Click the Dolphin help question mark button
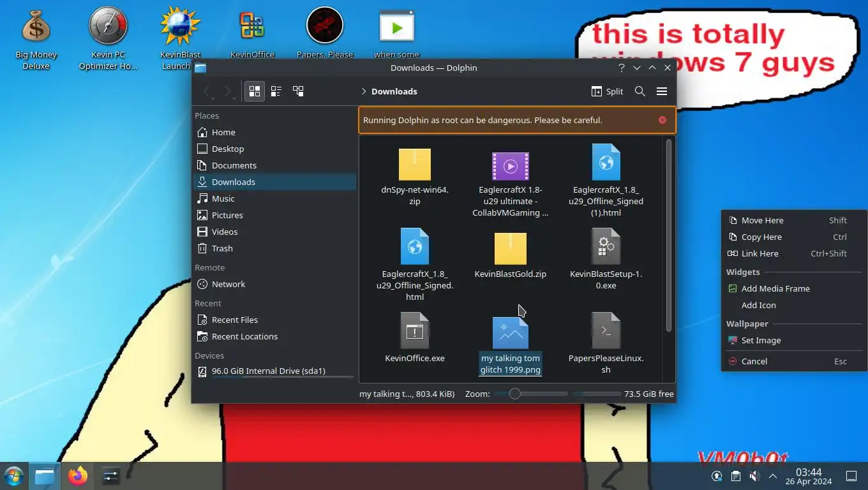Screen dimensions: 868x490 [x=621, y=68]
